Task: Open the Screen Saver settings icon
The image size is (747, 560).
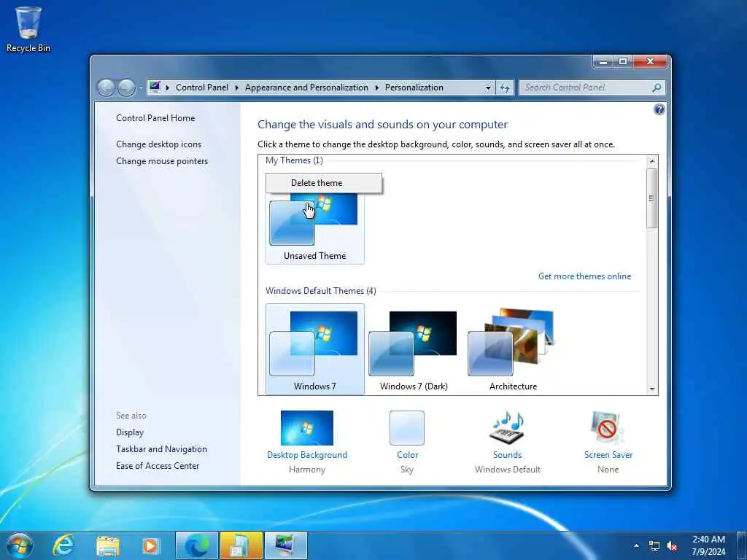Action: click(608, 428)
